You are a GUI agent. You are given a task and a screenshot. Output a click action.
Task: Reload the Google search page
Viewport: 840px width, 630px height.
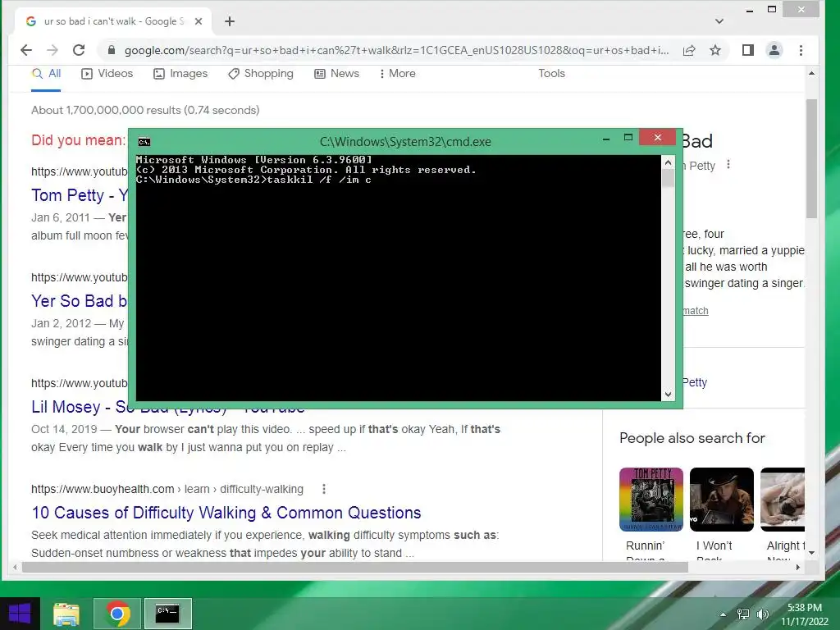tap(79, 50)
